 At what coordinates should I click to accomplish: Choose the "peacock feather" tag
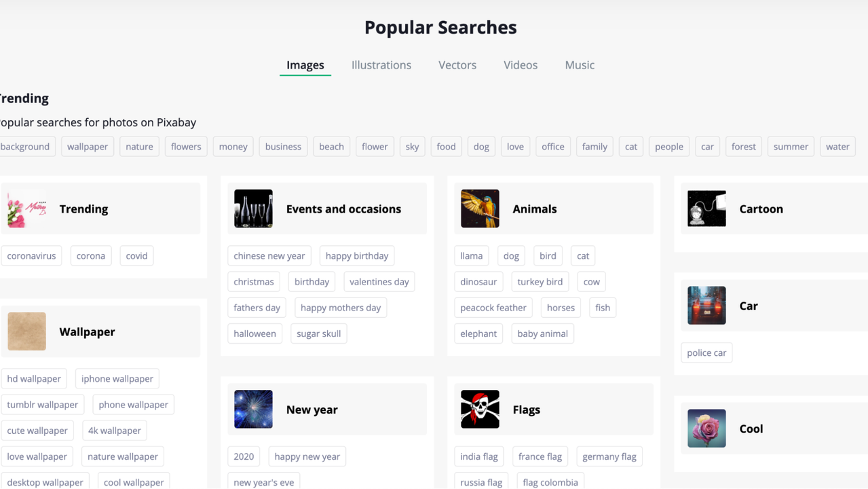[493, 308]
